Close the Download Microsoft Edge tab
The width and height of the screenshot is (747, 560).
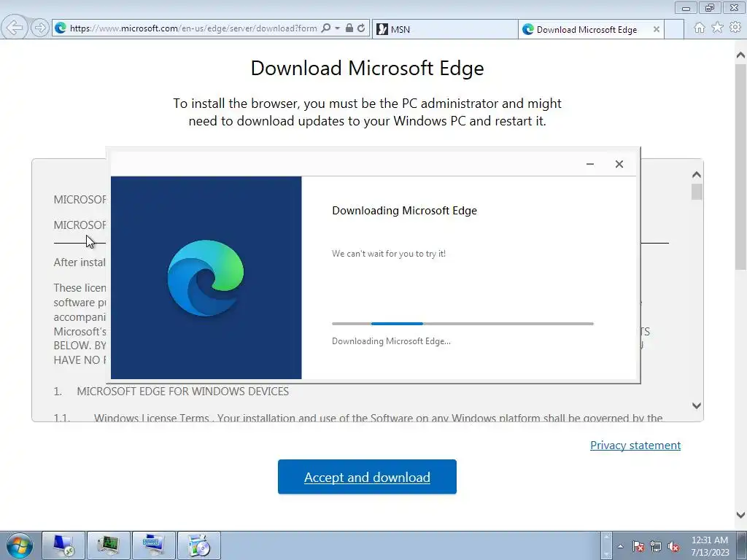pyautogui.click(x=656, y=29)
